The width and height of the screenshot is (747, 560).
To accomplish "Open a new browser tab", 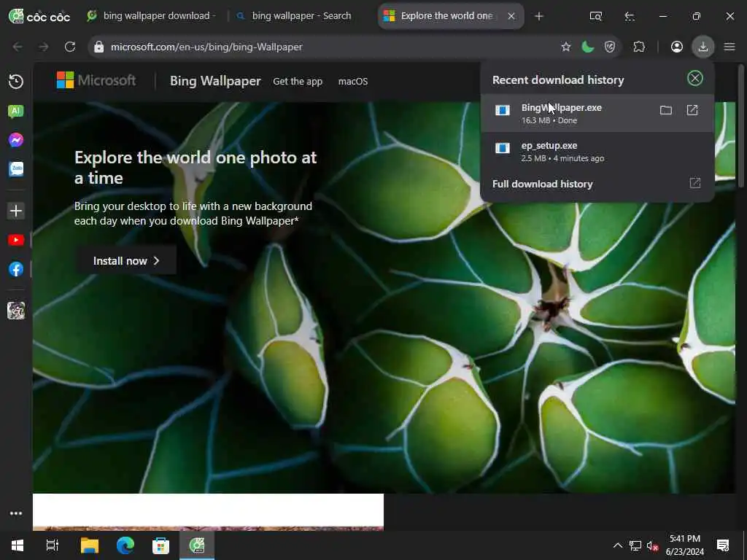I will click(539, 16).
